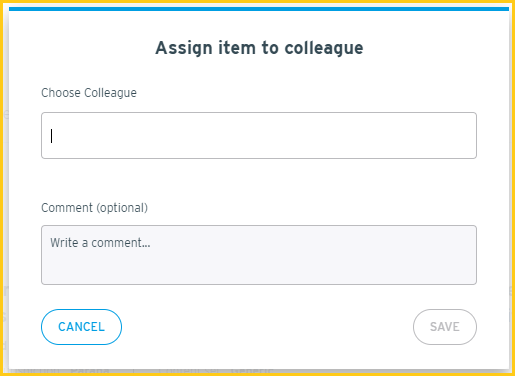Click the Choose Colleague input field

click(x=259, y=135)
